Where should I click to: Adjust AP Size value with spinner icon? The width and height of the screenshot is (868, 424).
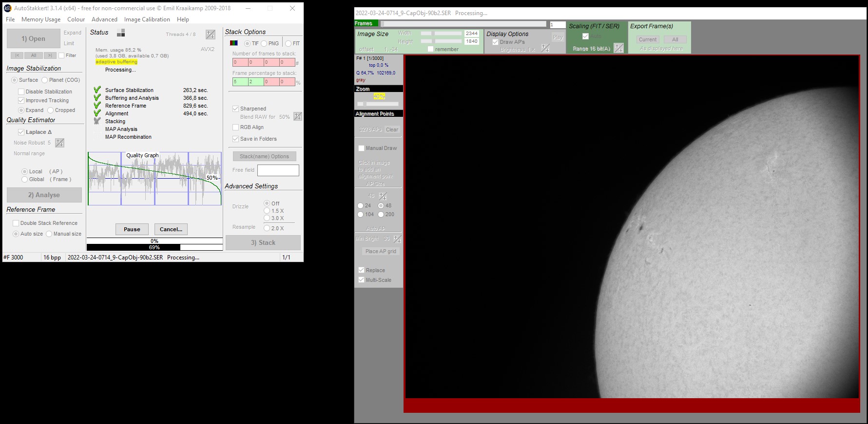[383, 196]
